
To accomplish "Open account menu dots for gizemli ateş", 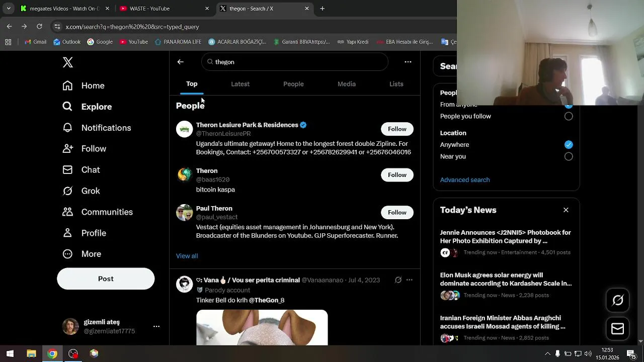I will (x=156, y=326).
